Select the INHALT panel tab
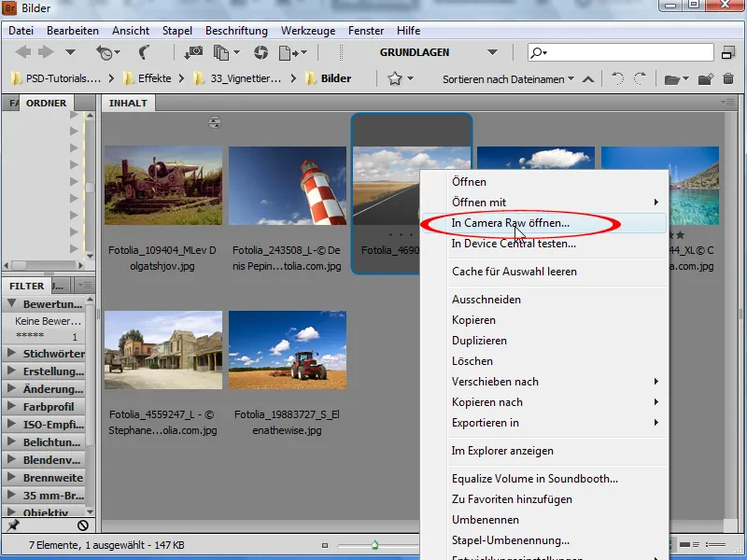 point(128,103)
